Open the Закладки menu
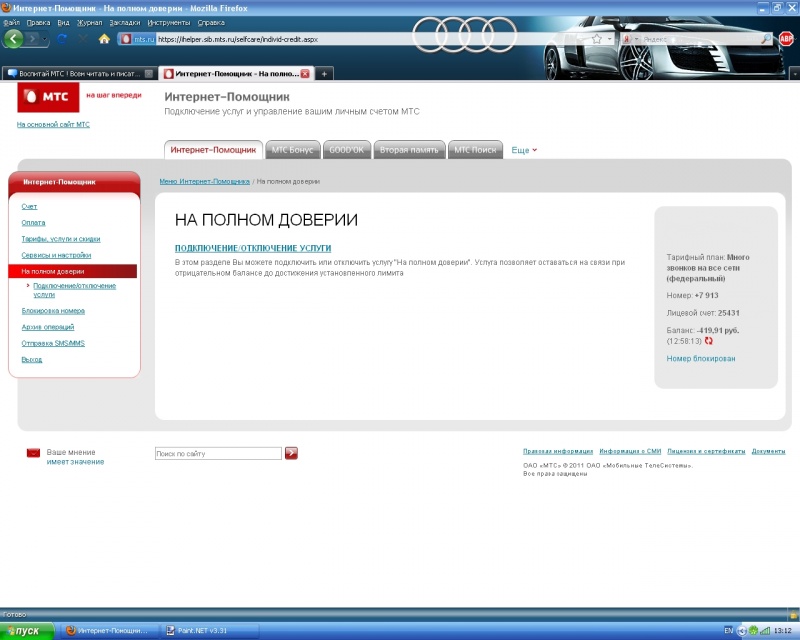800x640 pixels. 124,21
